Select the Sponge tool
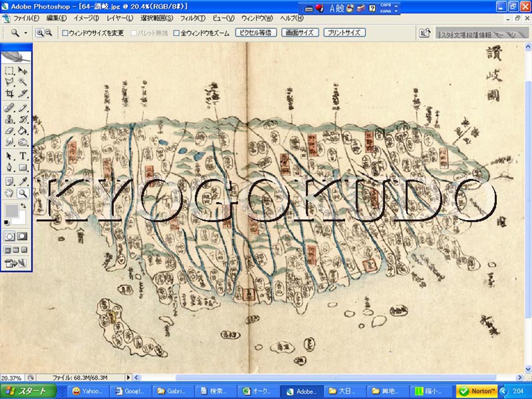The height and width of the screenshot is (399, 532). click(x=22, y=142)
